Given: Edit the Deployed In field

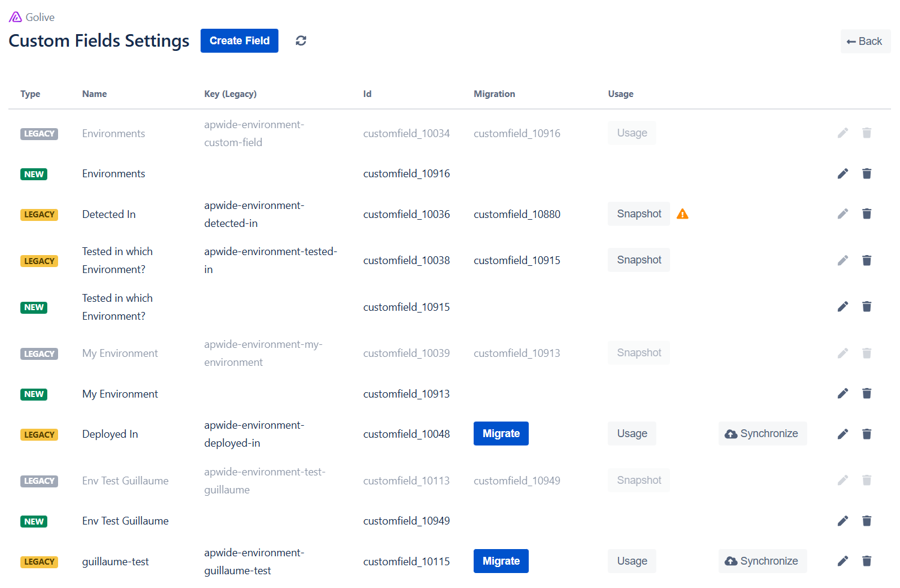Looking at the screenshot, I should [843, 434].
